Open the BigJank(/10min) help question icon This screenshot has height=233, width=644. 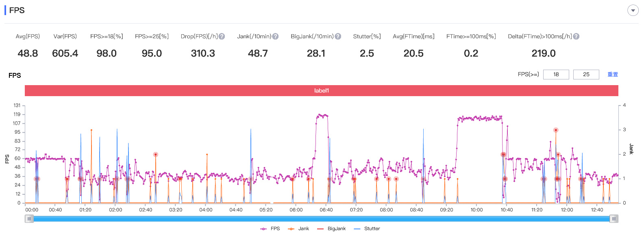(338, 36)
